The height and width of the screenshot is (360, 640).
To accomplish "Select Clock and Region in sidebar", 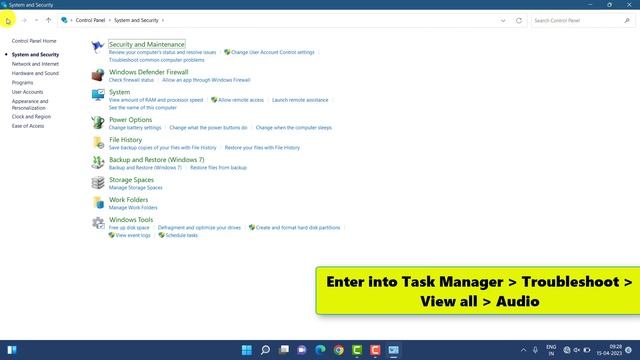I will 31,117.
